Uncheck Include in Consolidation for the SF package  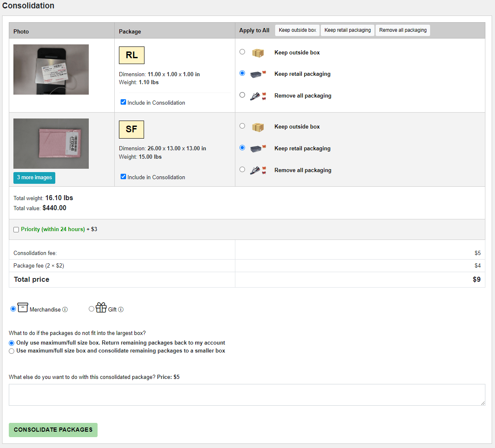tap(123, 176)
